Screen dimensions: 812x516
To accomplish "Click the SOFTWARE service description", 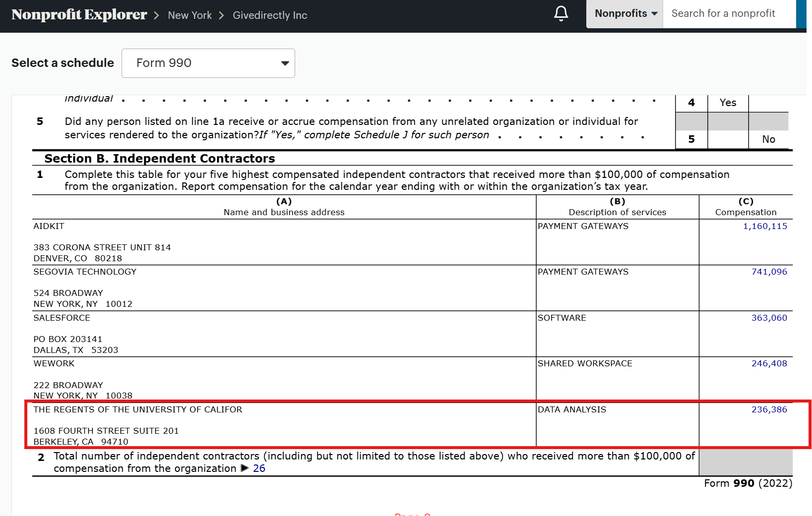I will [562, 318].
